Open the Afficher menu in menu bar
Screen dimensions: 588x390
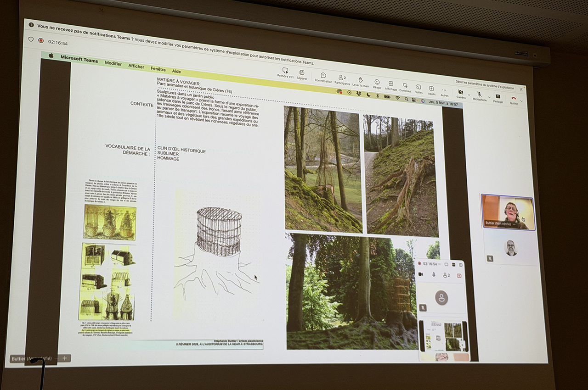tap(136, 66)
